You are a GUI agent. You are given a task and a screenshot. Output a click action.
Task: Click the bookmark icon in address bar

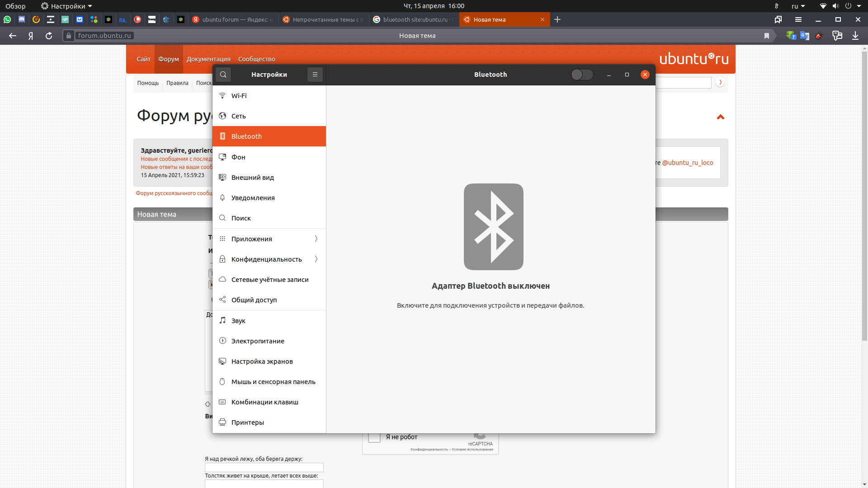point(766,36)
